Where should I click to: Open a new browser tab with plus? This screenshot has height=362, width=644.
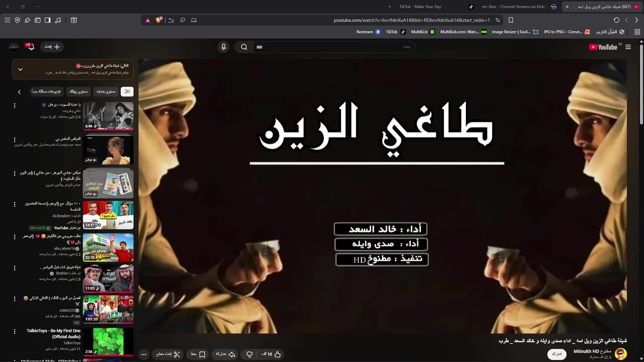coord(389,7)
